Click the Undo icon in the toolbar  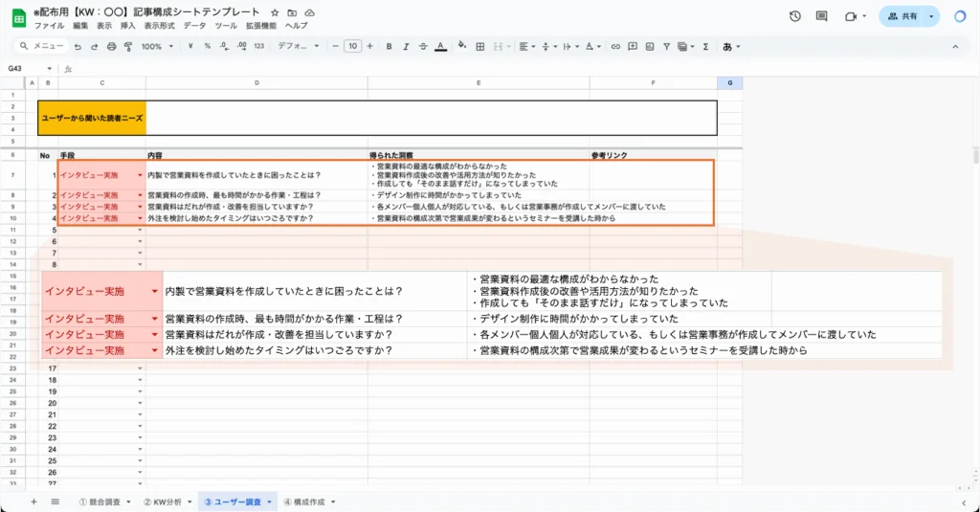pos(78,46)
